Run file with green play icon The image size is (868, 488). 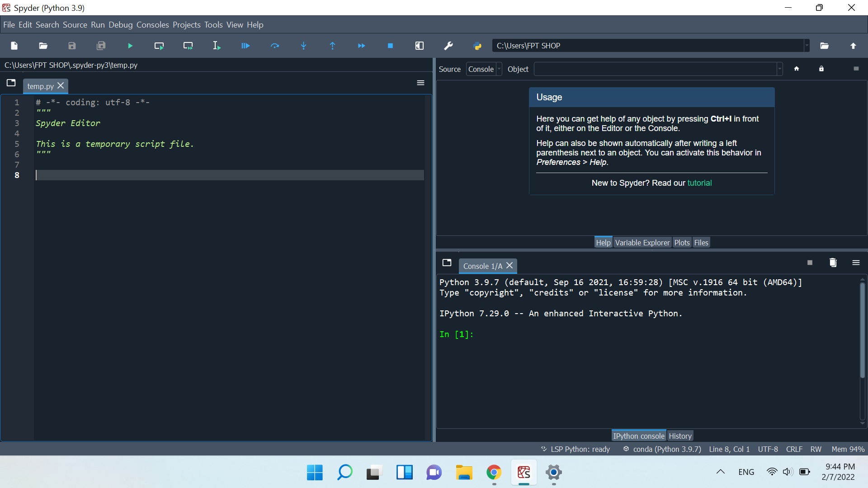point(130,46)
